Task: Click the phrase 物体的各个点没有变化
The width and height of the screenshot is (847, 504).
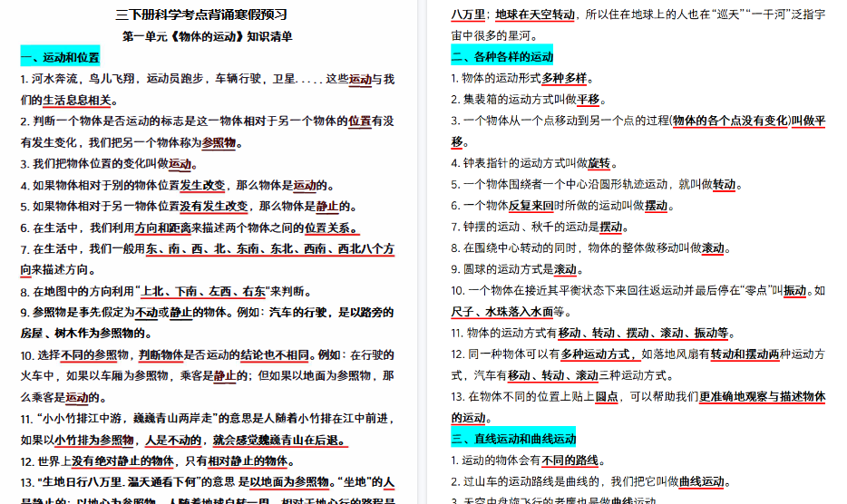Action: pyautogui.click(x=730, y=121)
